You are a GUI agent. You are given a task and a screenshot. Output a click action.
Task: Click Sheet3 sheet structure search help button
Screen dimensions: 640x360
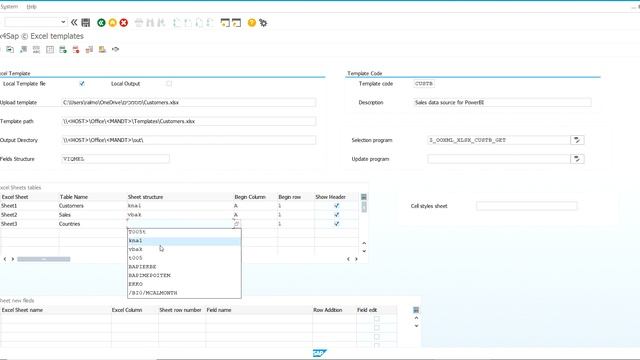click(x=236, y=224)
